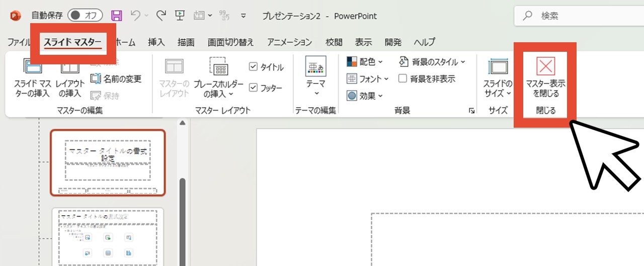Image resolution: width=644 pixels, height=266 pixels.
Task: Switch to the 表示 tab
Action: [363, 42]
